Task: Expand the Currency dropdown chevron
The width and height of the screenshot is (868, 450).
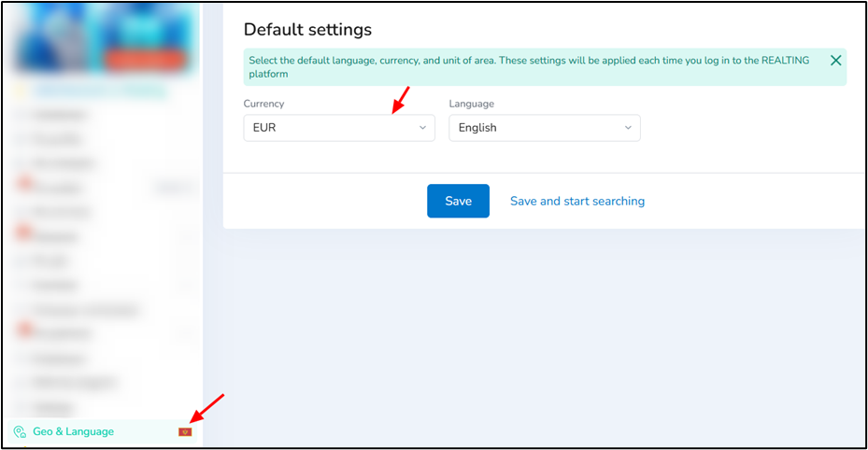Action: (x=422, y=128)
